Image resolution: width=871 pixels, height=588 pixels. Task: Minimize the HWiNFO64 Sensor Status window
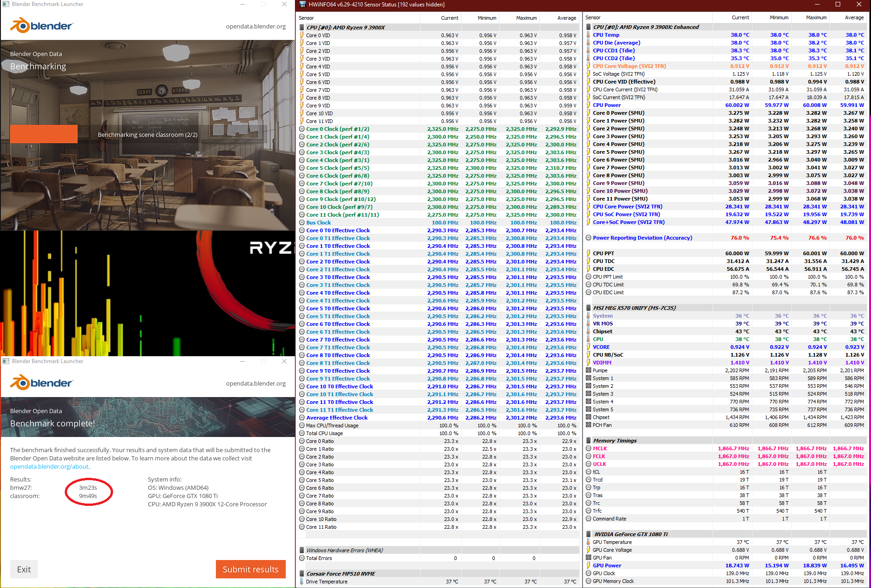817,5
